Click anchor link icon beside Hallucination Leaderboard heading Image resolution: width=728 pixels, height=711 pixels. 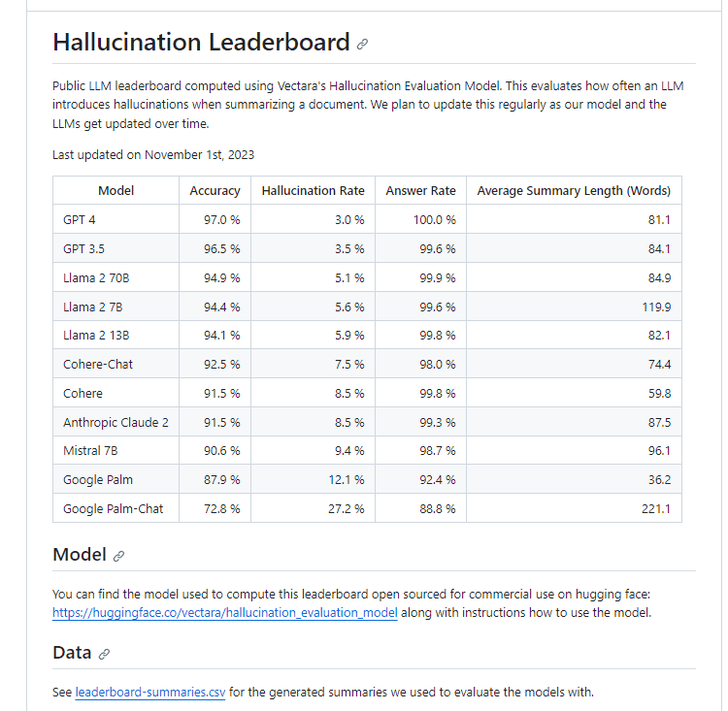362,44
